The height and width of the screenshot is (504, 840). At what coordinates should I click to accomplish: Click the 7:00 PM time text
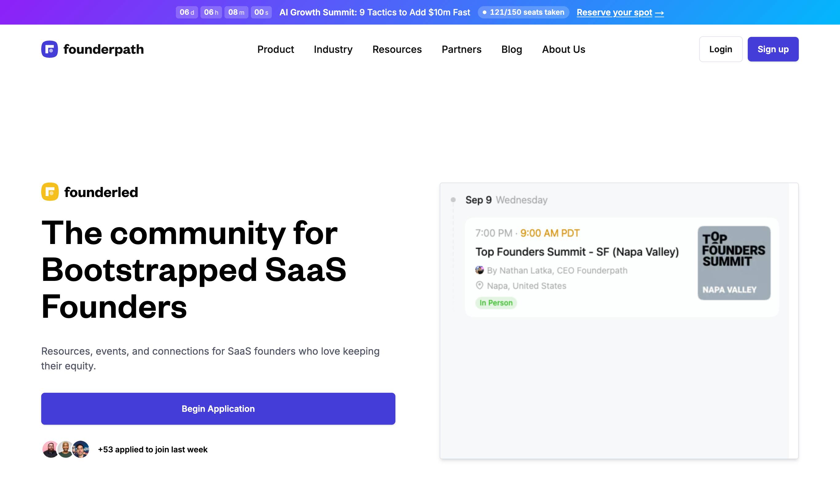pos(493,233)
